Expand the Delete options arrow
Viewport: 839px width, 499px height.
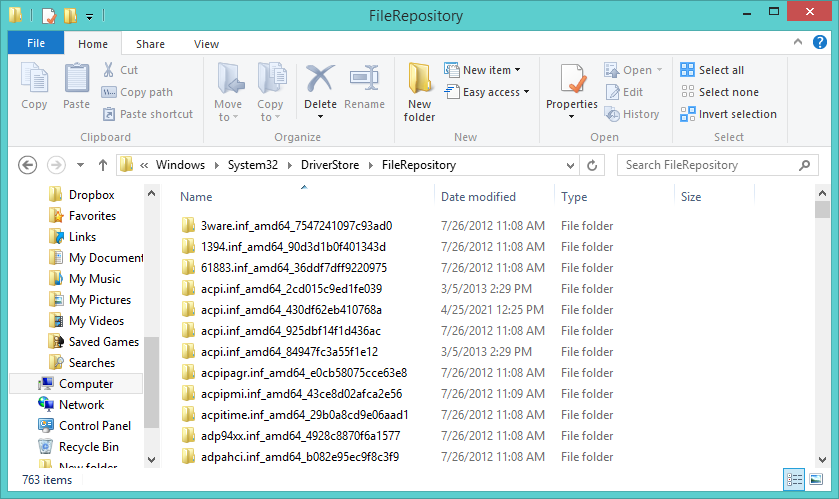pyautogui.click(x=320, y=117)
